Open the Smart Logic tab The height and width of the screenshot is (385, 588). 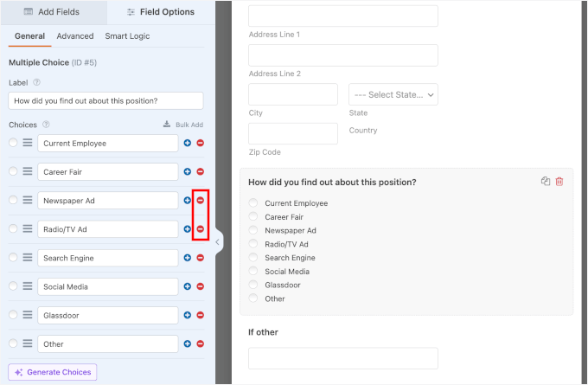click(127, 36)
